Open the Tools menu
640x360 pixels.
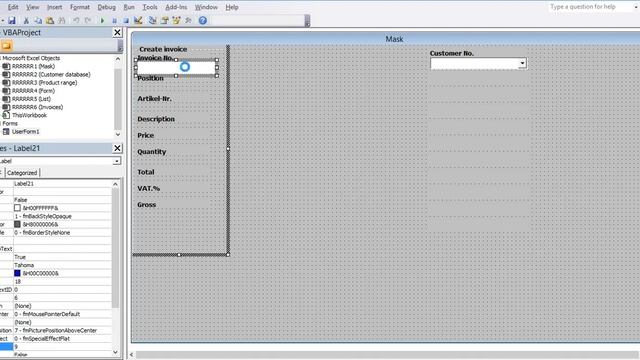[x=150, y=7]
